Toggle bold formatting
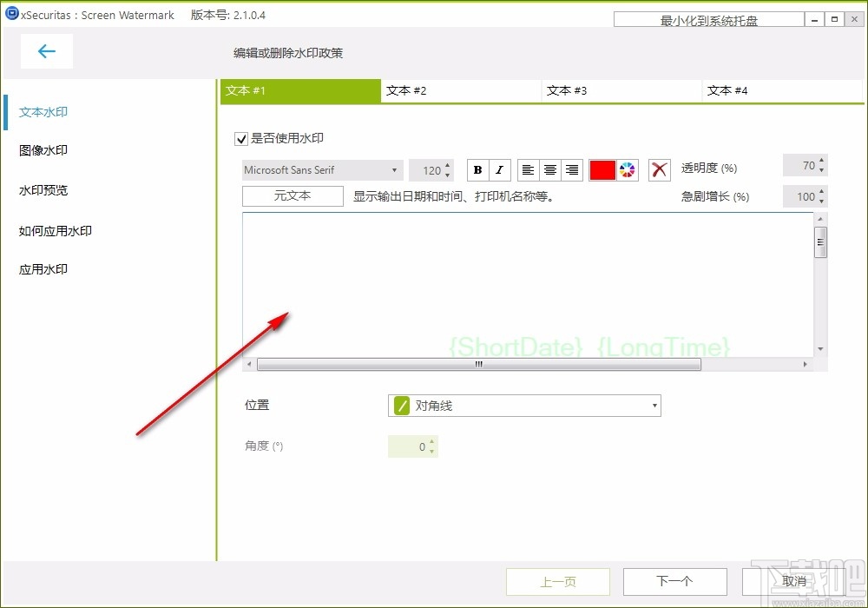 pos(477,170)
